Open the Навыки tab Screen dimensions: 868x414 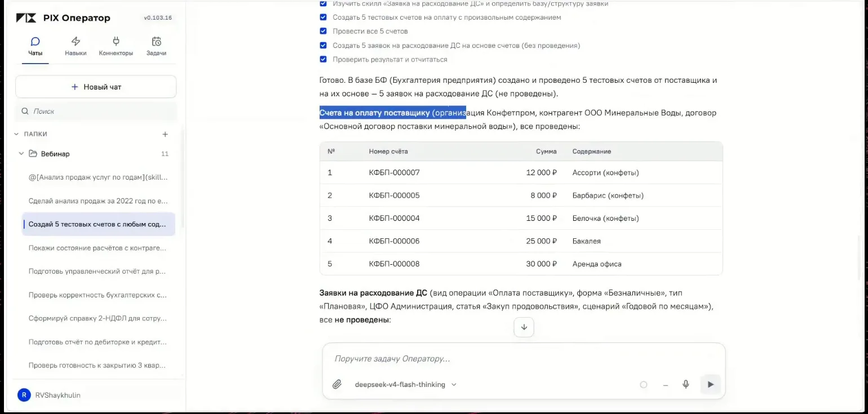[x=76, y=47]
